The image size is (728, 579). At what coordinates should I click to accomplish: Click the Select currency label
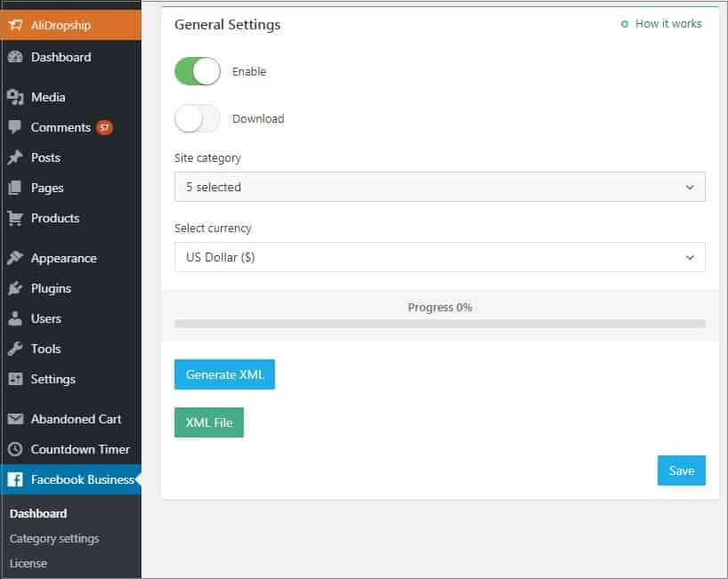tap(213, 229)
